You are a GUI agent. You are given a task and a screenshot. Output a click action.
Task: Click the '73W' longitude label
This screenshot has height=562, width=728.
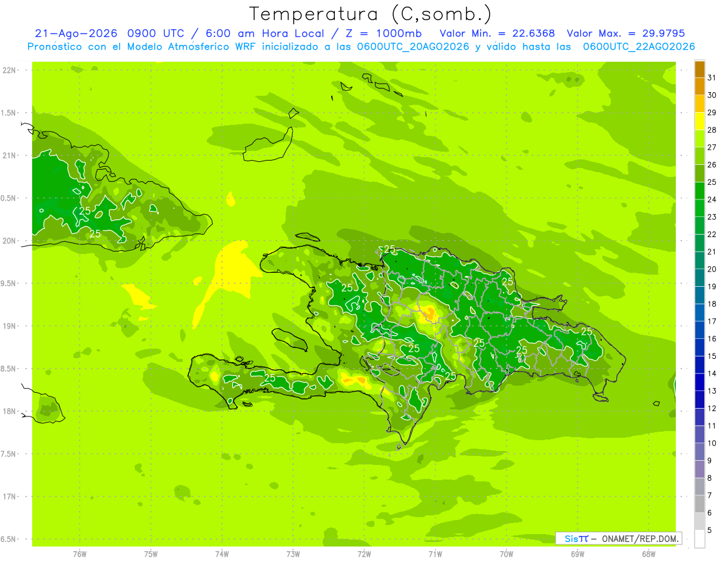point(293,554)
